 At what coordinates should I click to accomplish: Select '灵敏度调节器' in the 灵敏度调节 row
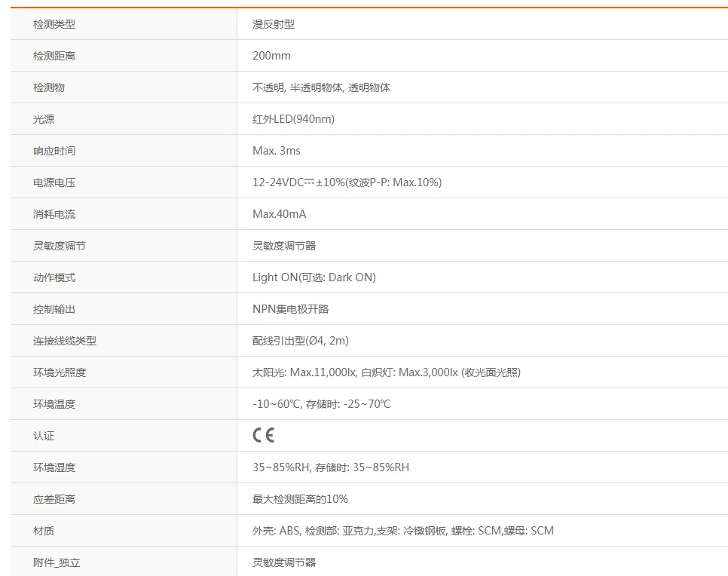284,246
